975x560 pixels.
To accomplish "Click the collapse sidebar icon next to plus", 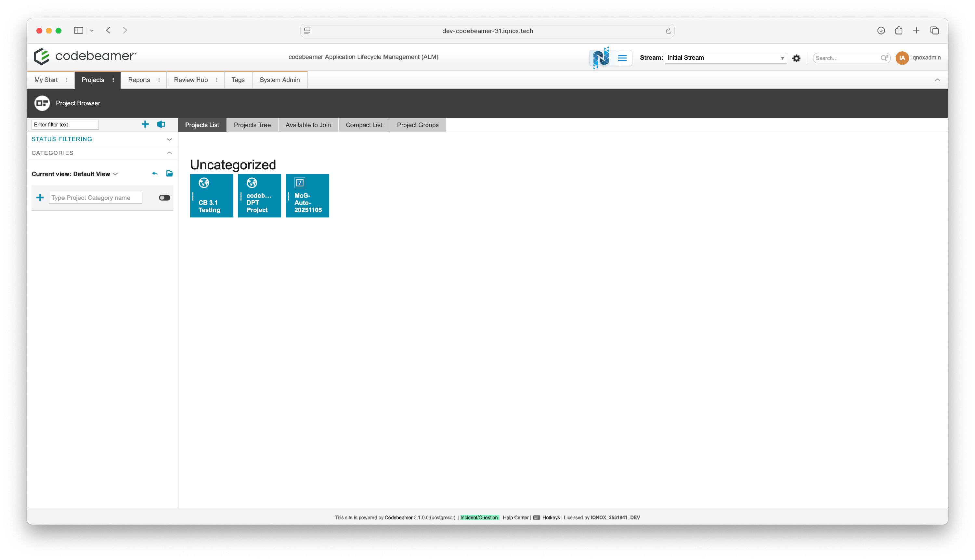I will (x=161, y=124).
